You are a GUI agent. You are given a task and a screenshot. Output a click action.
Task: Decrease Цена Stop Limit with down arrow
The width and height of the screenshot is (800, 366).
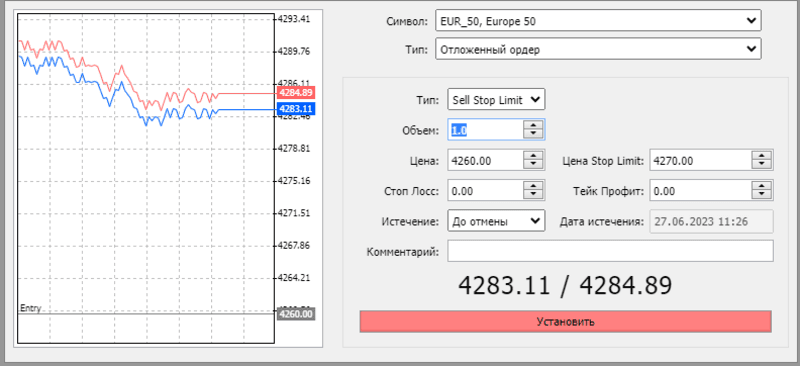click(762, 164)
